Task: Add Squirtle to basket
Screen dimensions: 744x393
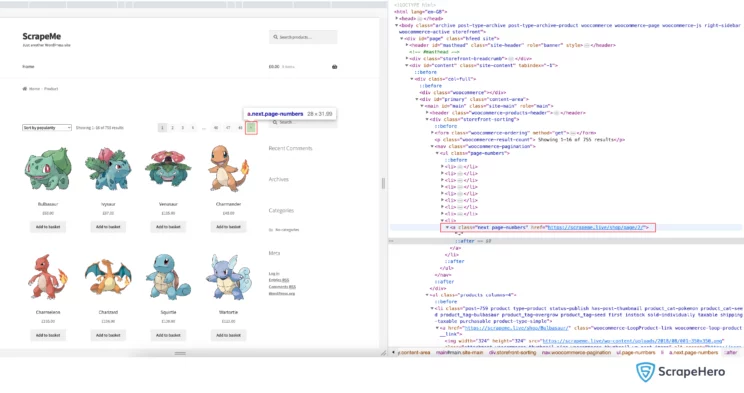Action: click(168, 335)
